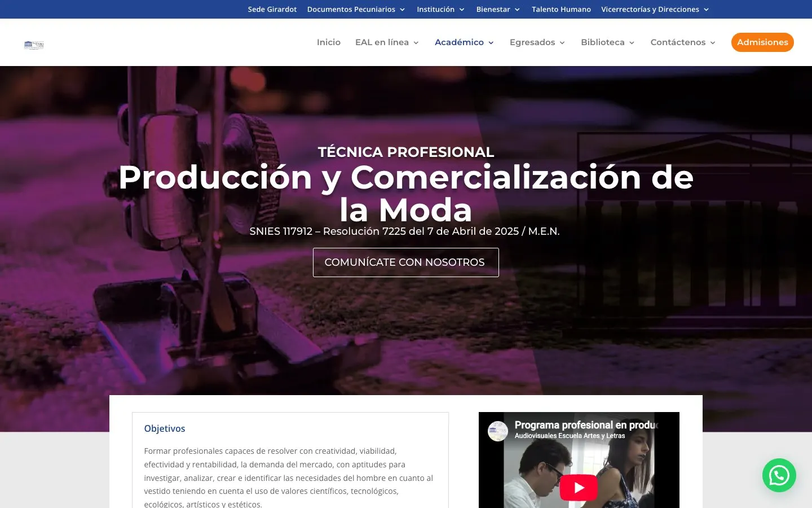Play the YouTube video with red play button

coord(579,487)
